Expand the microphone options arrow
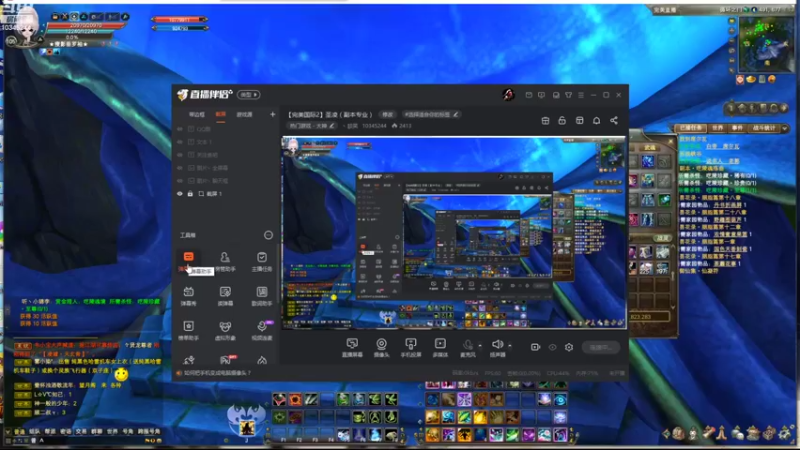 coord(480,346)
